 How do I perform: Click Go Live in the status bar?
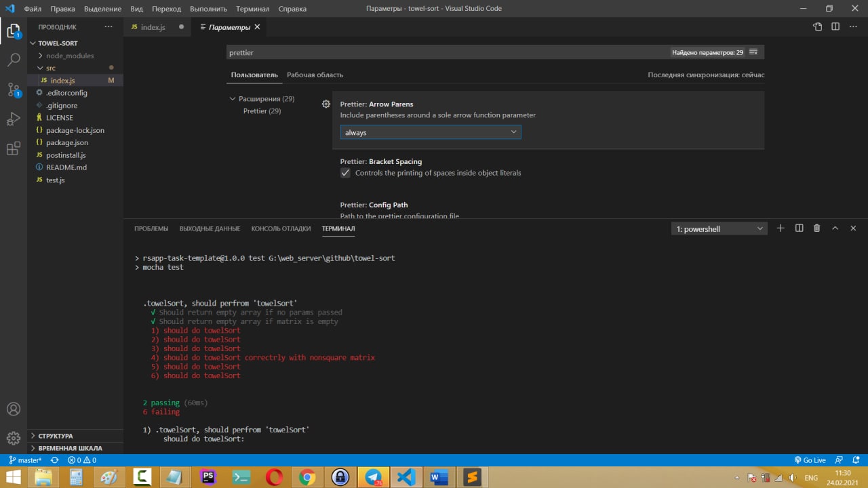(810, 460)
